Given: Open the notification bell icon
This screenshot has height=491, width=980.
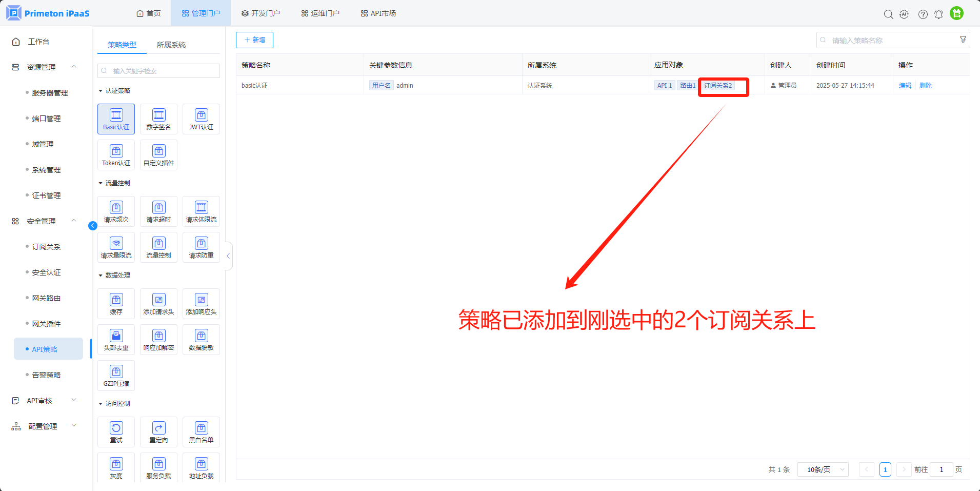Looking at the screenshot, I should click(938, 14).
